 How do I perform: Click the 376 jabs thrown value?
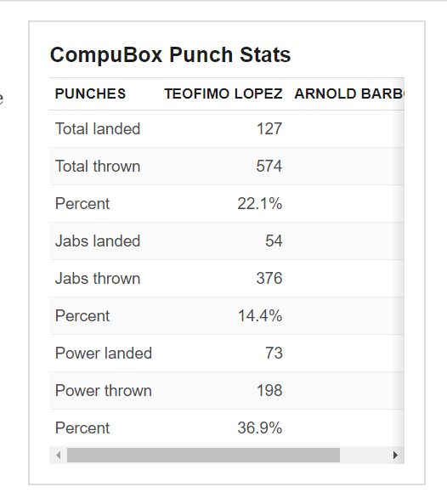point(269,279)
